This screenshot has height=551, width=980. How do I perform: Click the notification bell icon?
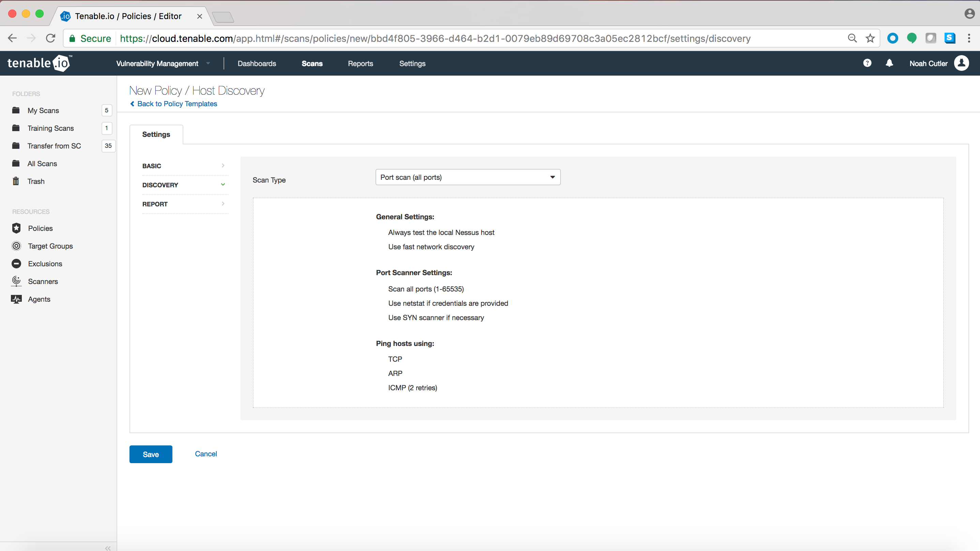tap(889, 63)
